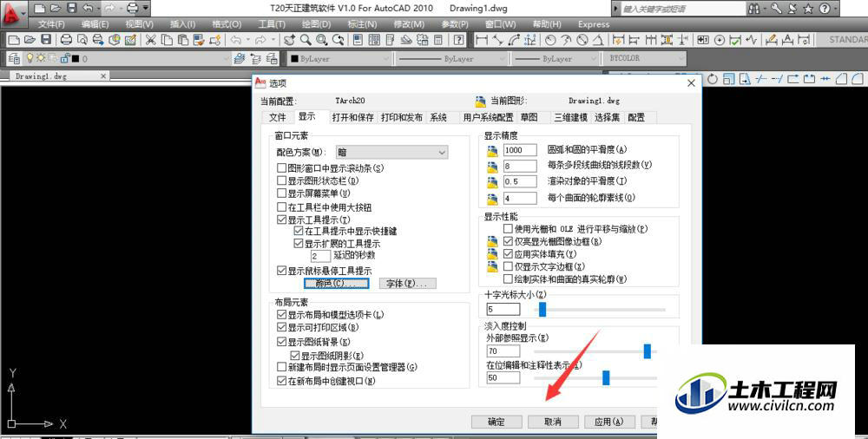The image size is (868, 439).
Task: Click Match Properties brush icon
Action: (199, 39)
